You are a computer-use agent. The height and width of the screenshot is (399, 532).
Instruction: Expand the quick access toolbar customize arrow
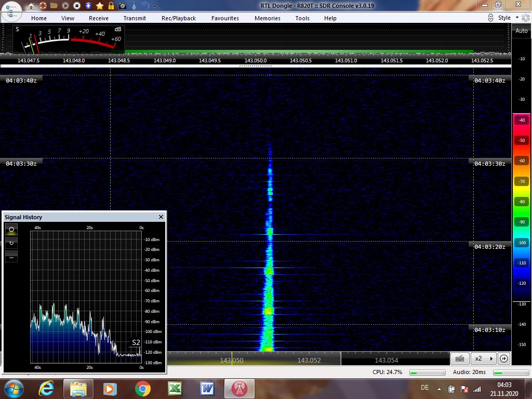155,6
